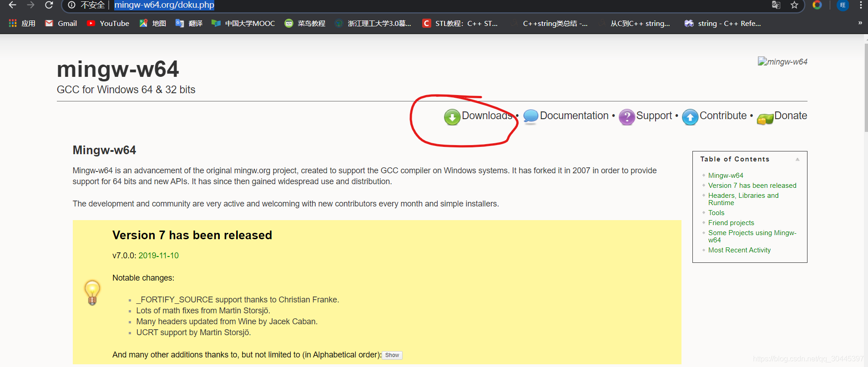
Task: Click the _FORTIFY_SOURCE support bullet text
Action: point(237,300)
